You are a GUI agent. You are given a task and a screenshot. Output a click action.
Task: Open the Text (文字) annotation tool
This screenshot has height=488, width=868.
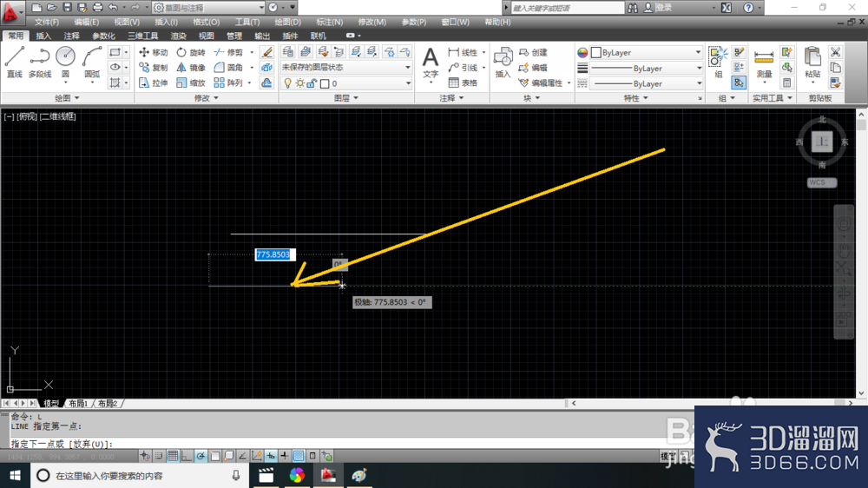coord(431,62)
